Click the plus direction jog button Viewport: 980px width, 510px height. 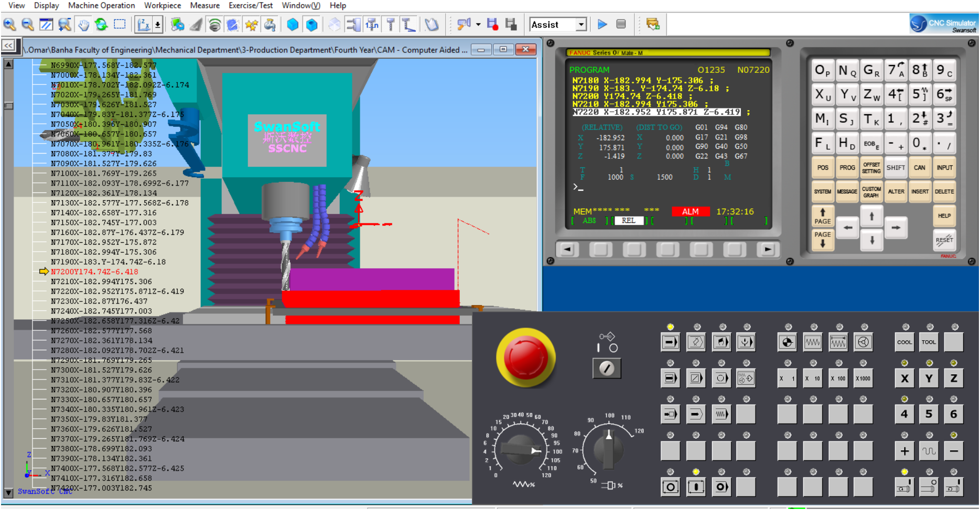pyautogui.click(x=904, y=451)
